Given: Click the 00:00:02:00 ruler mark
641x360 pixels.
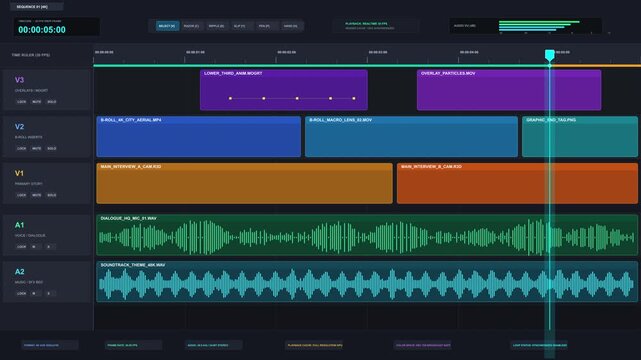Looking at the screenshot, I should tap(286, 52).
